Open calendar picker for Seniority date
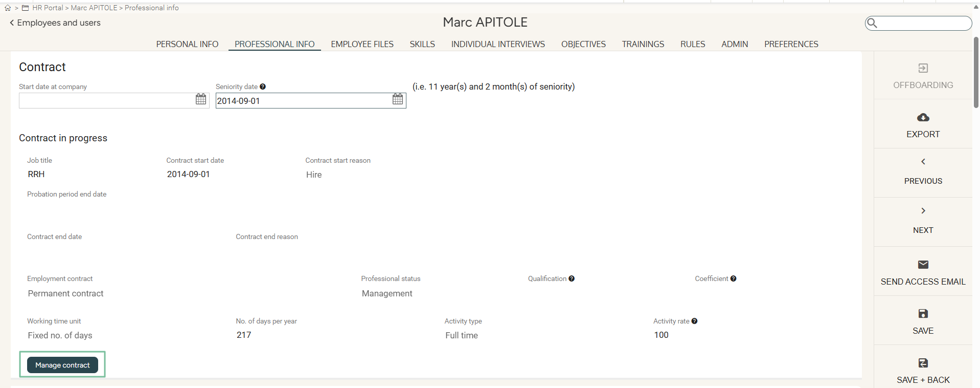 pos(398,99)
